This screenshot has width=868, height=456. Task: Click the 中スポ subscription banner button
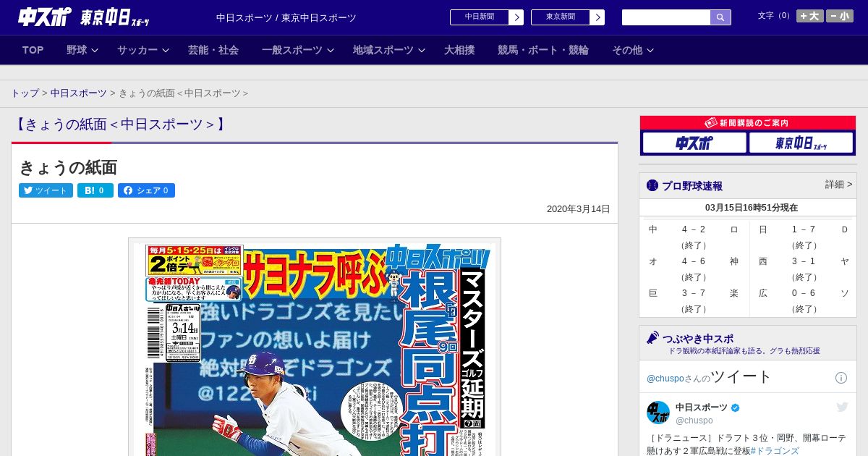tap(694, 143)
